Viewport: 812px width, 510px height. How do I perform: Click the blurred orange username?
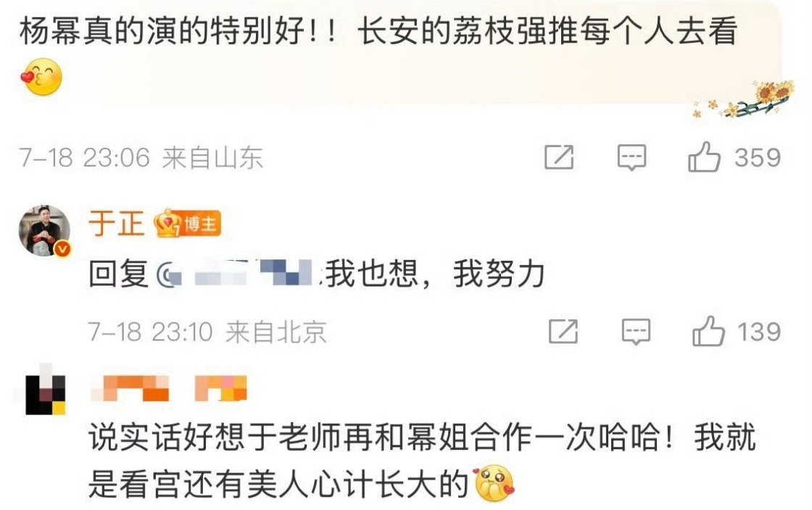click(169, 388)
